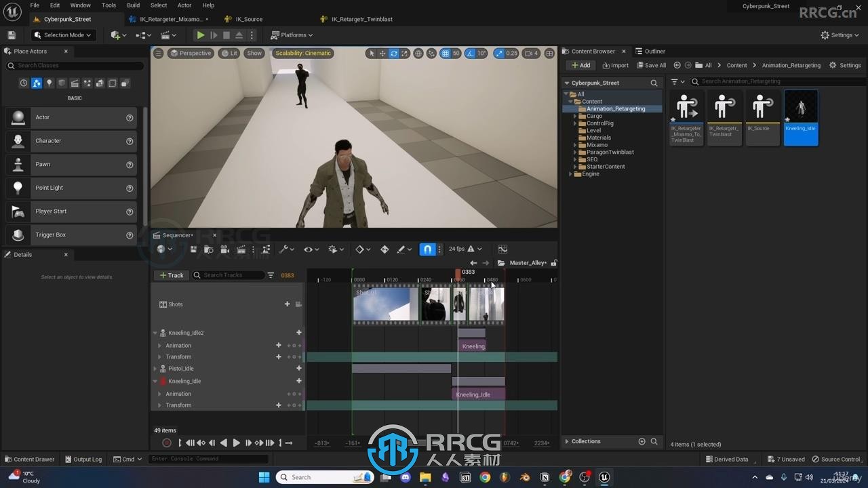The width and height of the screenshot is (868, 488).
Task: Select the Lights category in Place Actors
Action: (49, 83)
